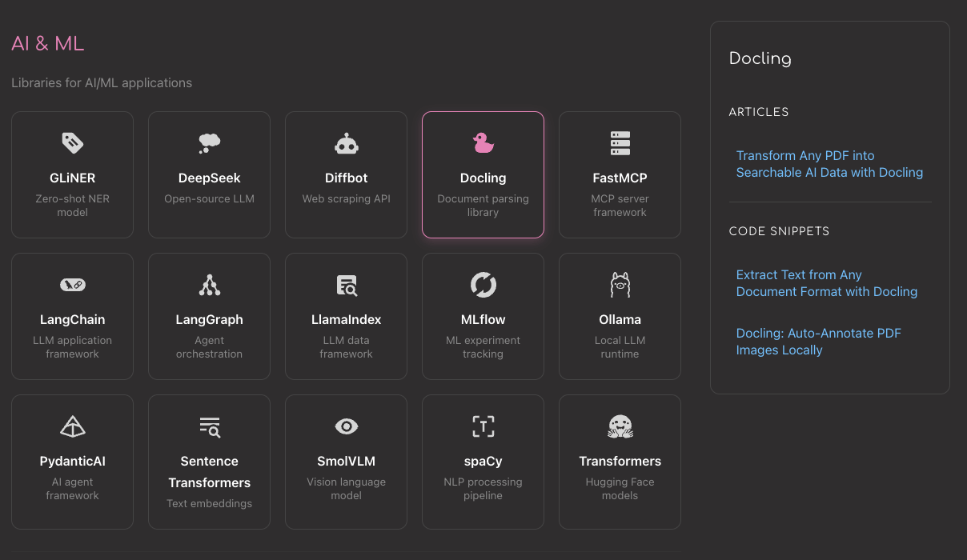Select the LangGraph orchestration icon
This screenshot has height=560, width=967.
pyautogui.click(x=209, y=285)
